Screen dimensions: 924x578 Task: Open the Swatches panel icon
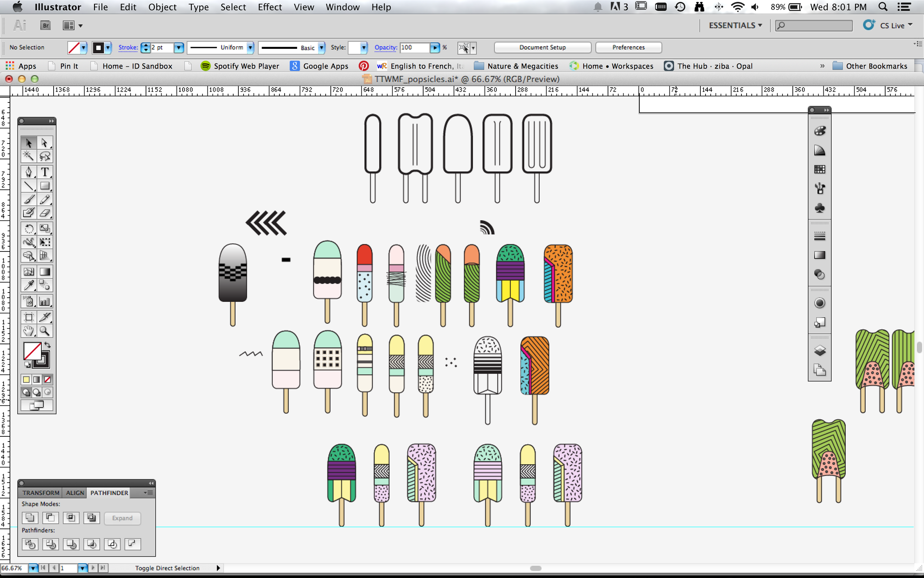820,169
